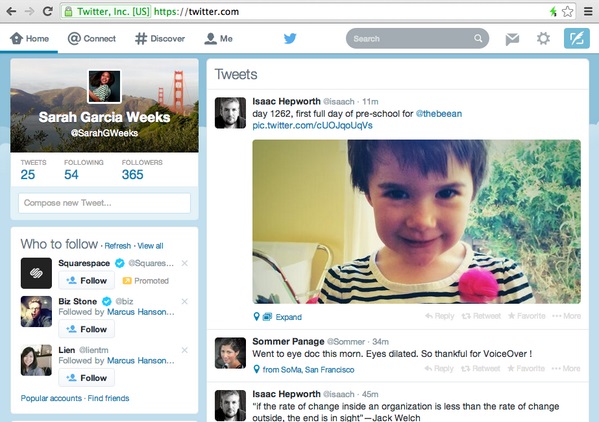Viewport: 599px width, 422px height.
Task: Open the settings gear dropdown
Action: pos(543,39)
